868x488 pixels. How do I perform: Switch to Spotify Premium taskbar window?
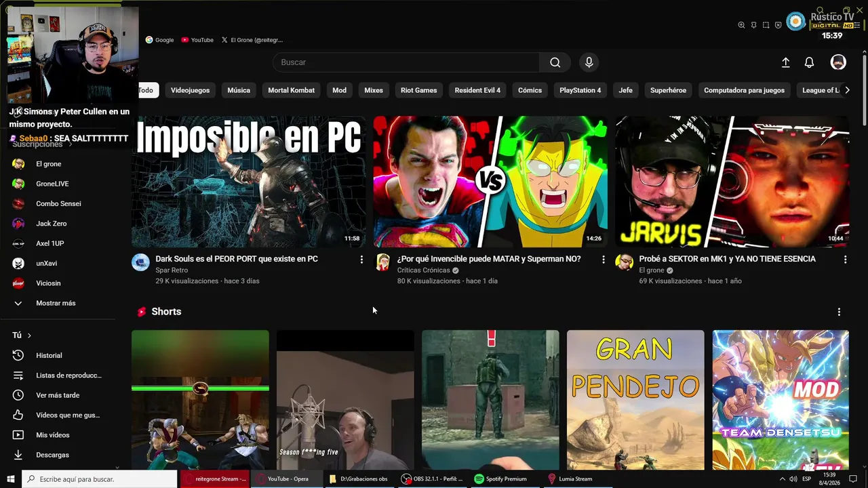500,479
